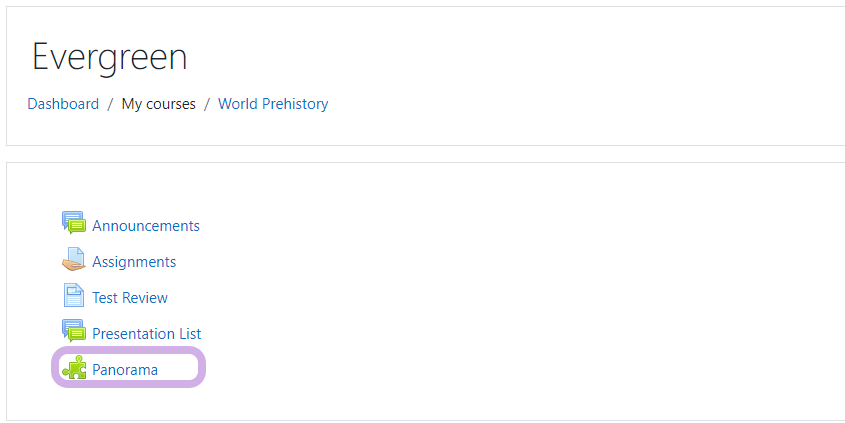Image resolution: width=845 pixels, height=423 pixels.
Task: Click the slash separator before World Prehistory
Action: click(207, 104)
